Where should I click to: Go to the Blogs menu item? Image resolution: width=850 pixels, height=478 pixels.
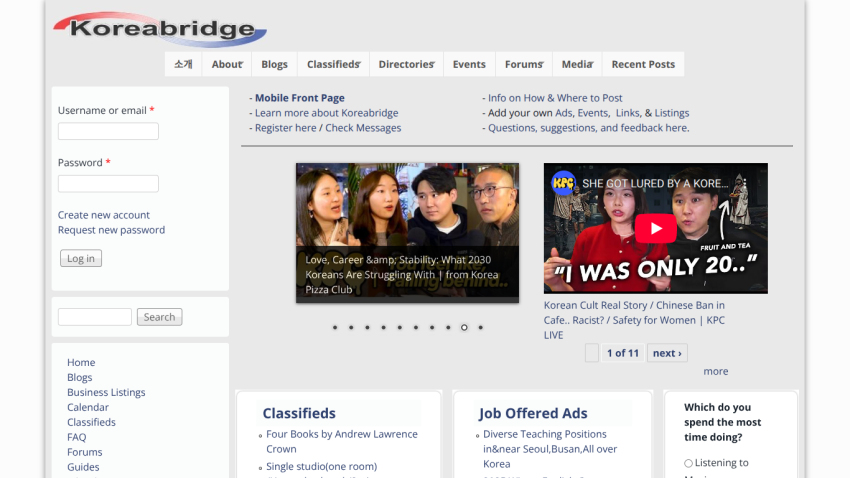274,64
